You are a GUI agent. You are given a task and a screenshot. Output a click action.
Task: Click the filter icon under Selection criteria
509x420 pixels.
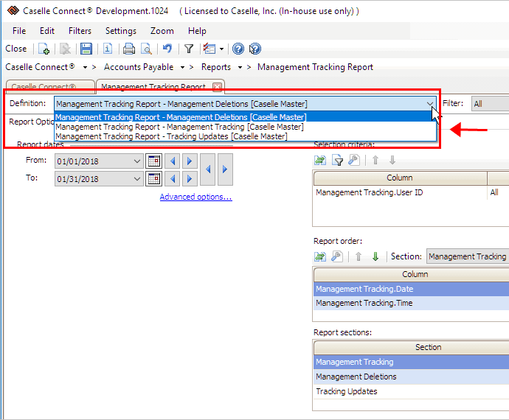point(338,160)
